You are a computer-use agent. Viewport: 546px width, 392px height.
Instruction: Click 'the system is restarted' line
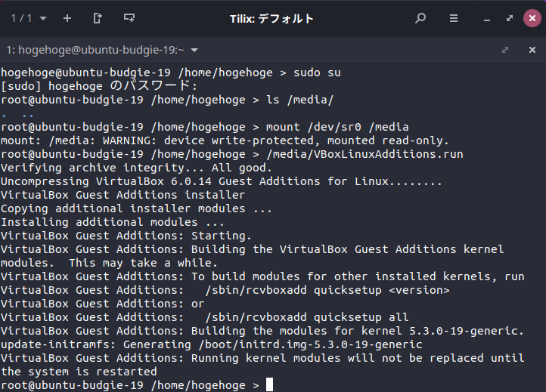tap(79, 372)
